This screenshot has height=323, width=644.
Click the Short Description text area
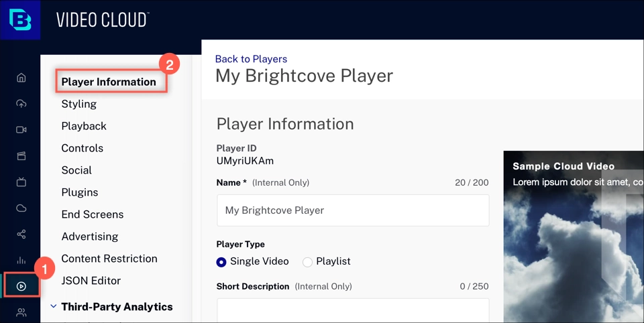point(353,310)
